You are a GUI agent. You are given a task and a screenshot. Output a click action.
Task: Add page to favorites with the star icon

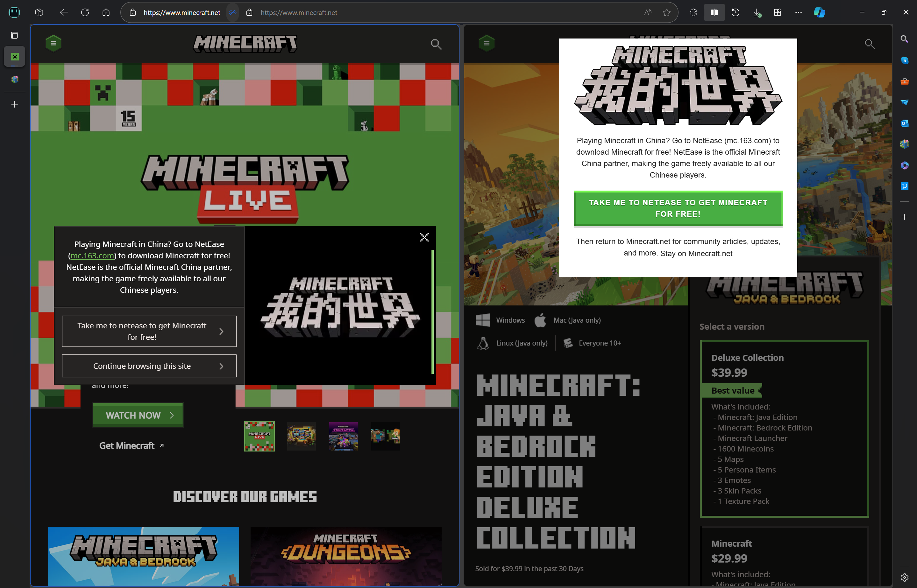tap(667, 13)
